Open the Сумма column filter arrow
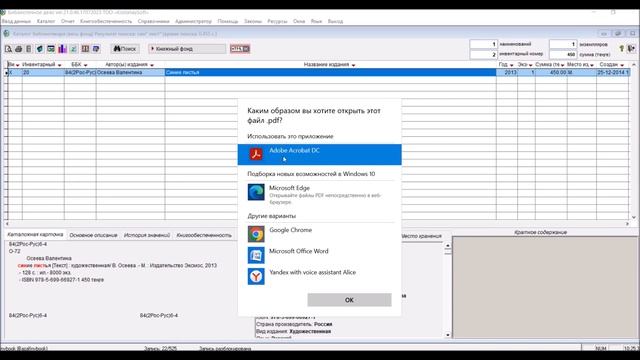The height and width of the screenshot is (360, 640). click(562, 65)
